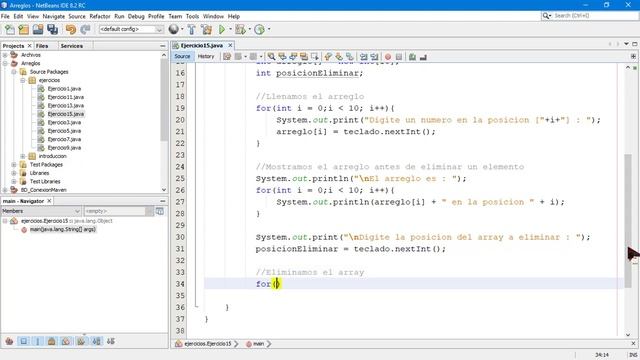Click the grayed Redo arrow icon
Image resolution: width=640 pixels, height=360 pixels.
tap(85, 29)
